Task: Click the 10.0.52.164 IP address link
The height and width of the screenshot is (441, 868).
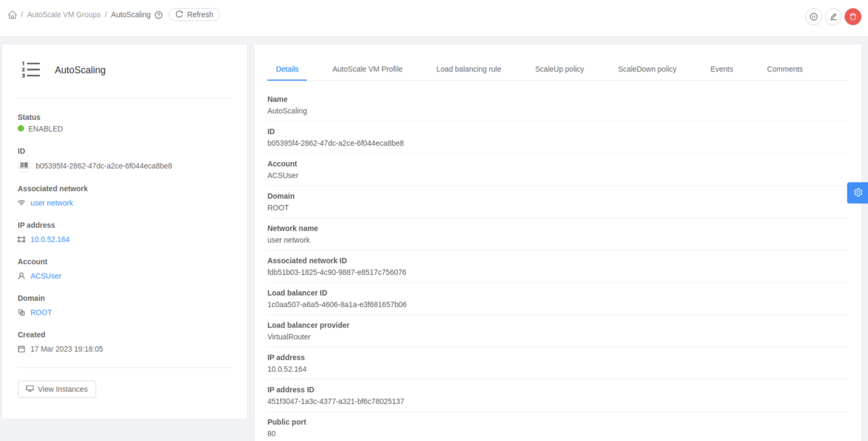Action: 50,239
